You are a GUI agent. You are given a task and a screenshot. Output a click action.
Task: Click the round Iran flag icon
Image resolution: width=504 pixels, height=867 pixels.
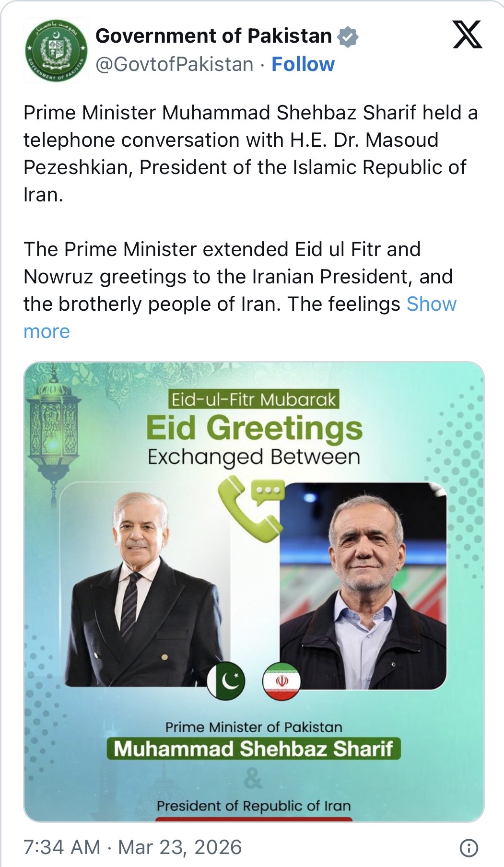(281, 681)
